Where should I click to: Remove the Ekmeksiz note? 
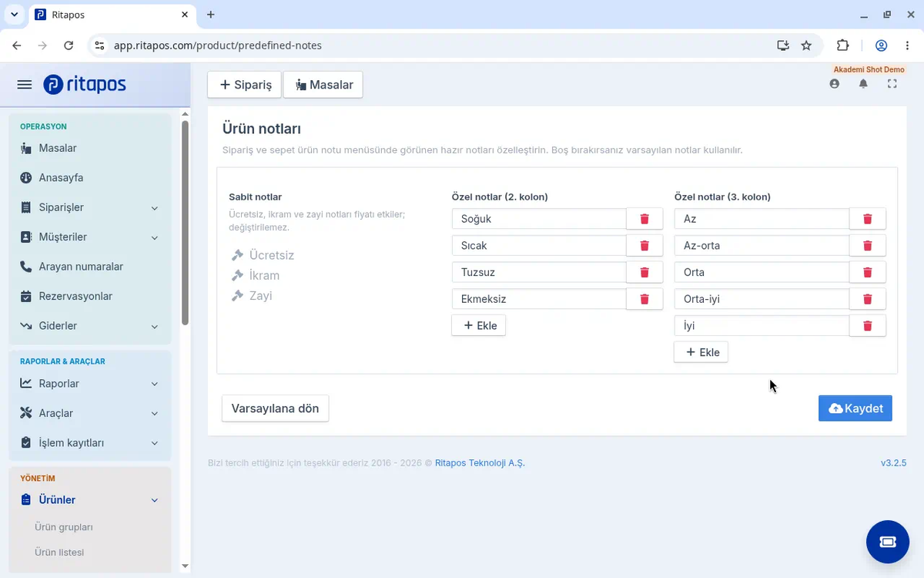coord(644,299)
